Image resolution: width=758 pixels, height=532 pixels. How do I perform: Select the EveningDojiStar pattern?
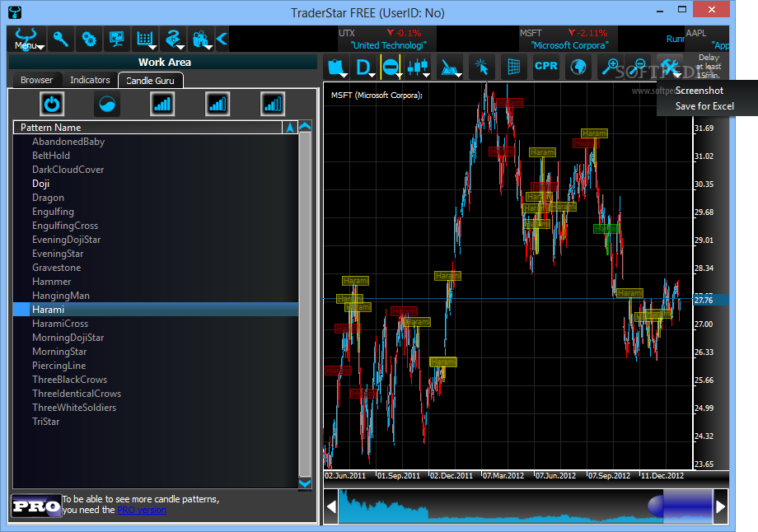pyautogui.click(x=156, y=240)
